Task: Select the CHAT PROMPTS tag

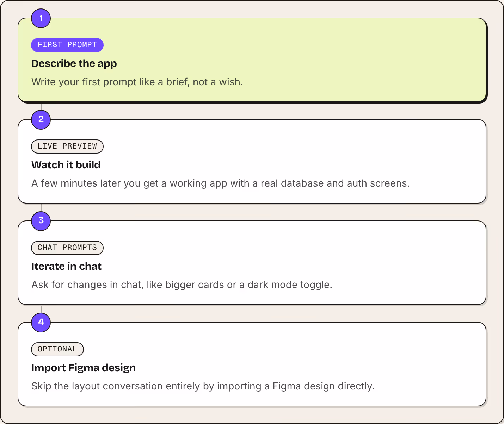Action: click(x=67, y=248)
